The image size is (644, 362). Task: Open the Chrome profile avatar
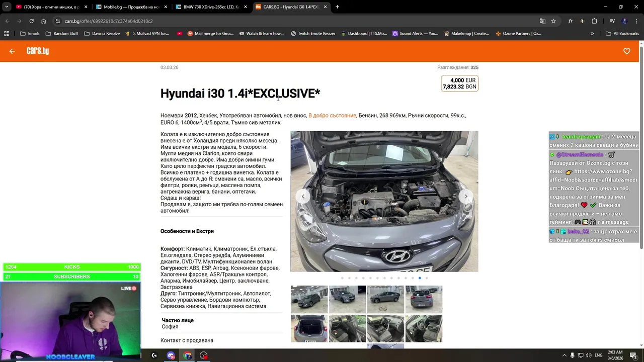point(624,21)
